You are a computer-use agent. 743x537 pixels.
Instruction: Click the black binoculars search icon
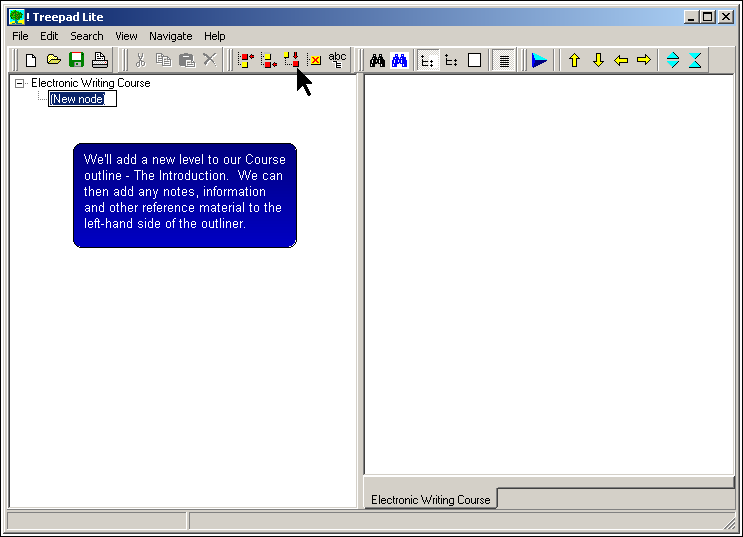(x=377, y=60)
